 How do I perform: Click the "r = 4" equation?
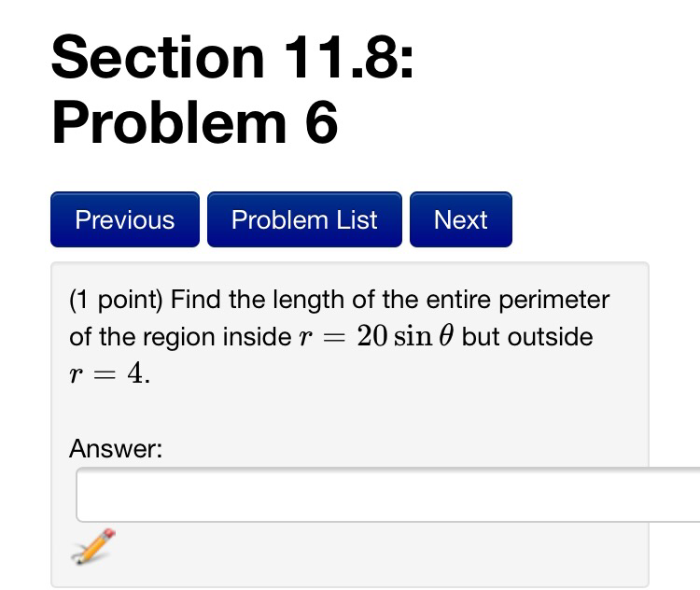tap(108, 373)
